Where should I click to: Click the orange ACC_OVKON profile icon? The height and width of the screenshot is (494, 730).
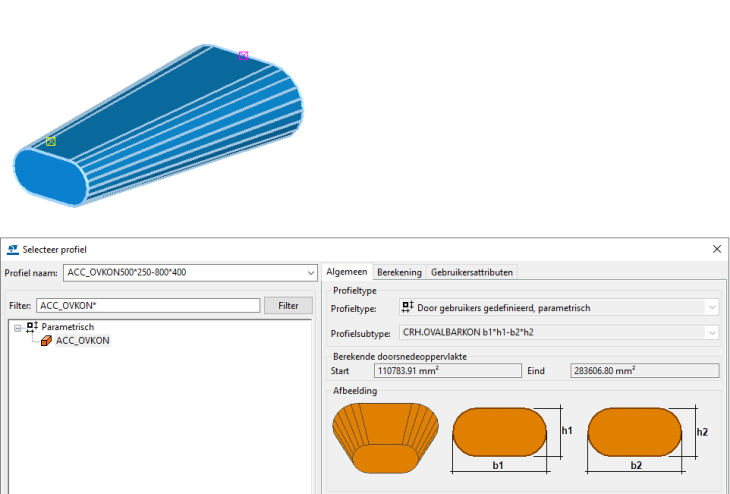click(x=46, y=341)
